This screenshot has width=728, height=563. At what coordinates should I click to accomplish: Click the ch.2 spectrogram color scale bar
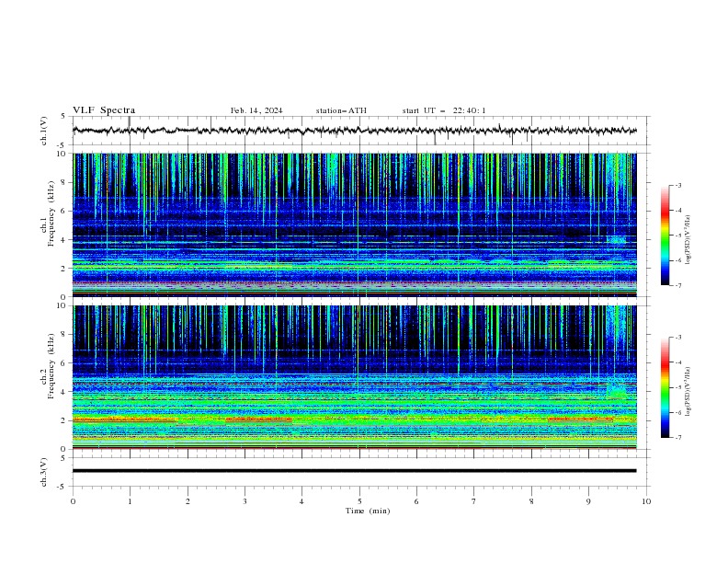click(665, 387)
